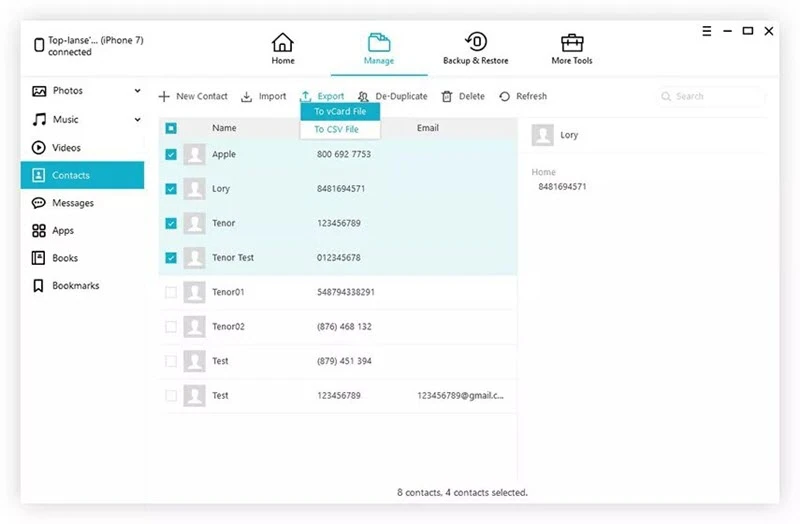Viewport: 800px width, 524px height.
Task: Click email 123456789@gmail.c...
Action: tap(460, 395)
